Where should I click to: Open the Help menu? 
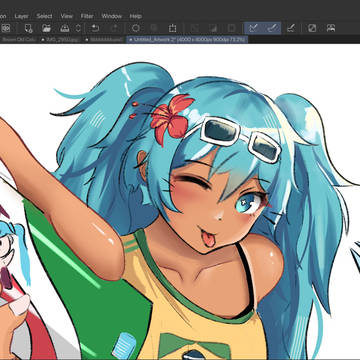(x=136, y=16)
